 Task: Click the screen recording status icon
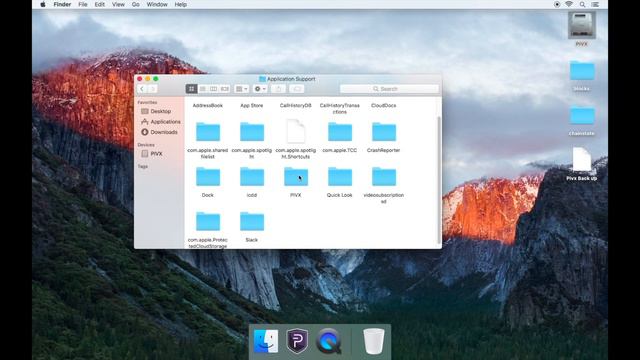pos(557,4)
